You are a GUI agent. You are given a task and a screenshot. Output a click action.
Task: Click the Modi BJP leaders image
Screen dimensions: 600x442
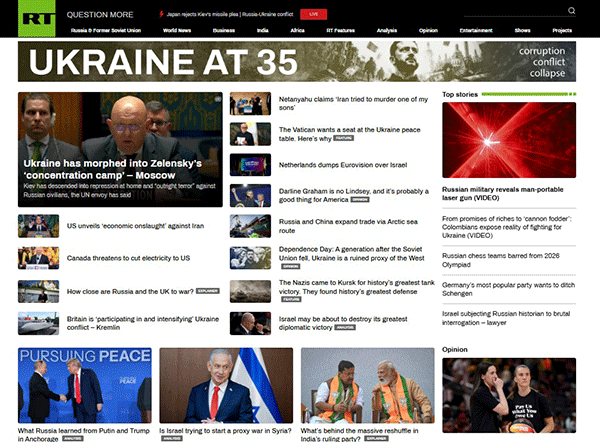point(368,385)
